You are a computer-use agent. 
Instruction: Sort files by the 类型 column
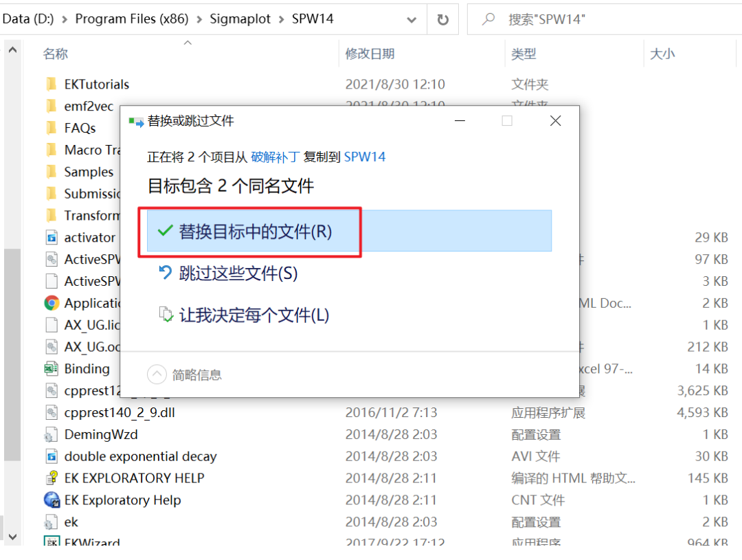pyautogui.click(x=524, y=54)
